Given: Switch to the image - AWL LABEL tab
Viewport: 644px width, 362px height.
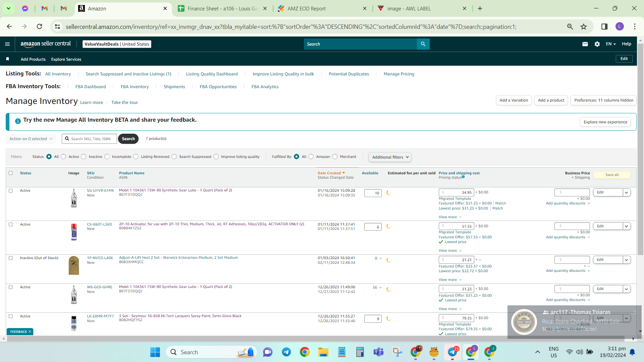Looking at the screenshot, I should [x=422, y=8].
